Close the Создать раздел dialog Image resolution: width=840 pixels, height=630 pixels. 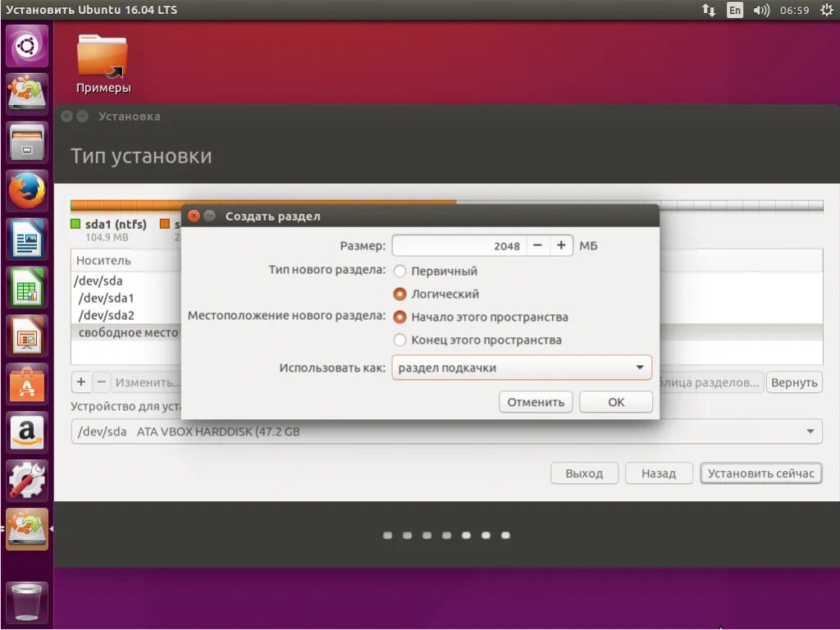pyautogui.click(x=194, y=216)
